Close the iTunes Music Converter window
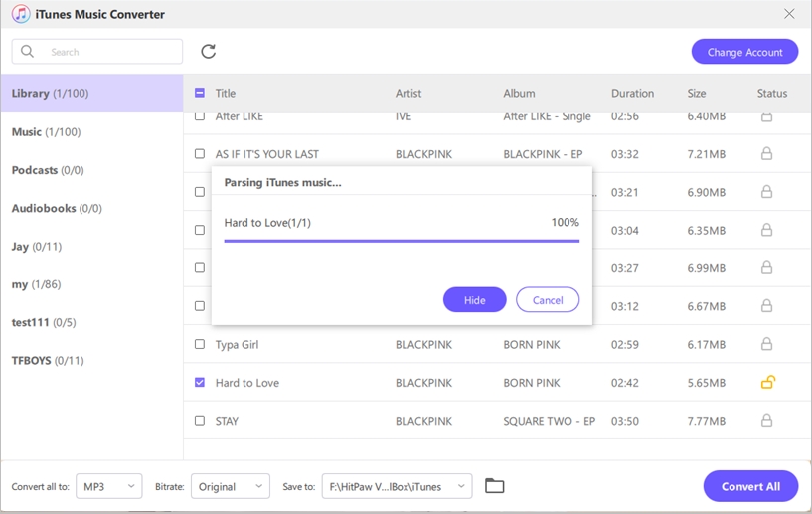 coord(789,14)
